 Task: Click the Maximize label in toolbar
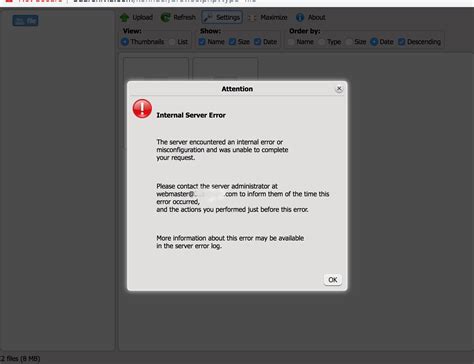click(274, 17)
